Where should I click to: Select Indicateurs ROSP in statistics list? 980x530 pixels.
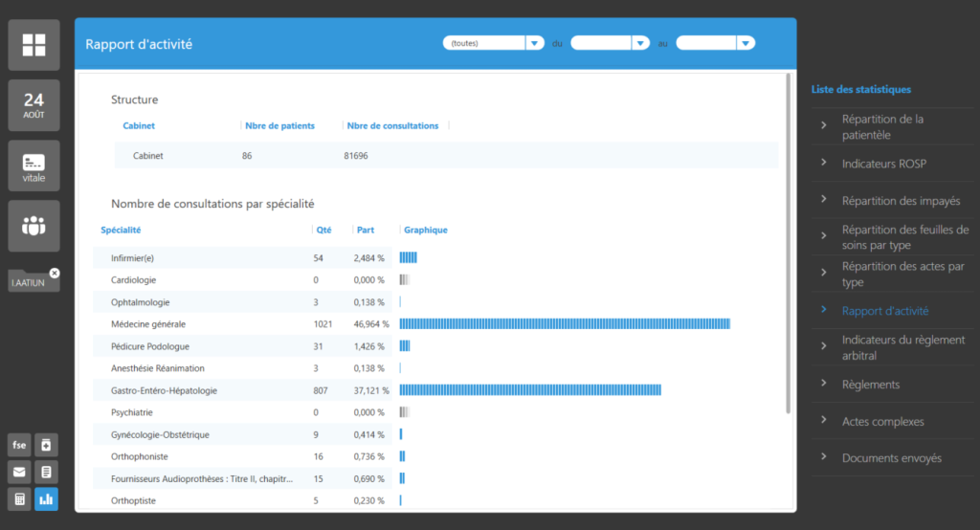[x=883, y=164]
